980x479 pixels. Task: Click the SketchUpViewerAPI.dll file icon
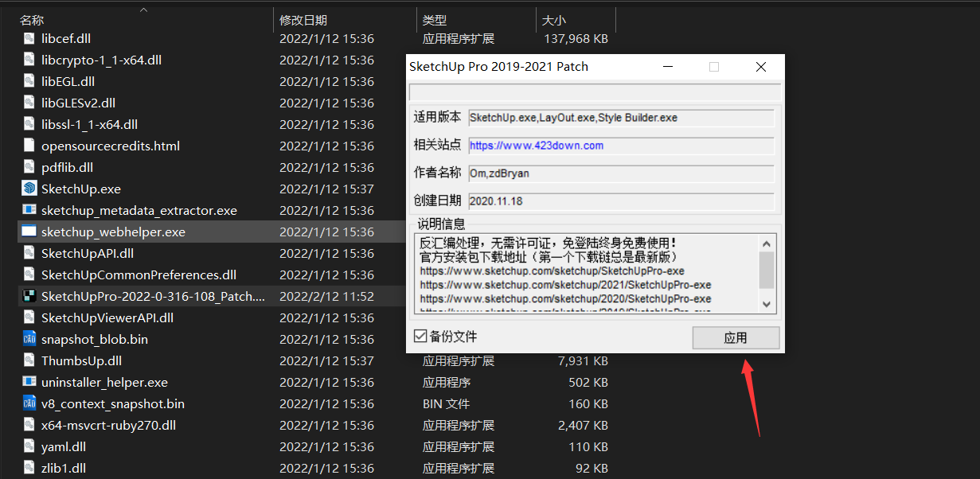pyautogui.click(x=29, y=317)
